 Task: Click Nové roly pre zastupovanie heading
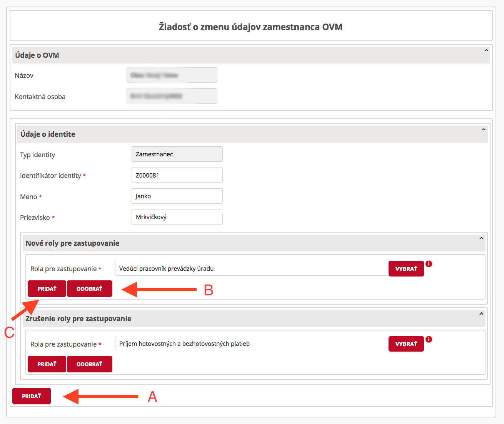coord(72,243)
